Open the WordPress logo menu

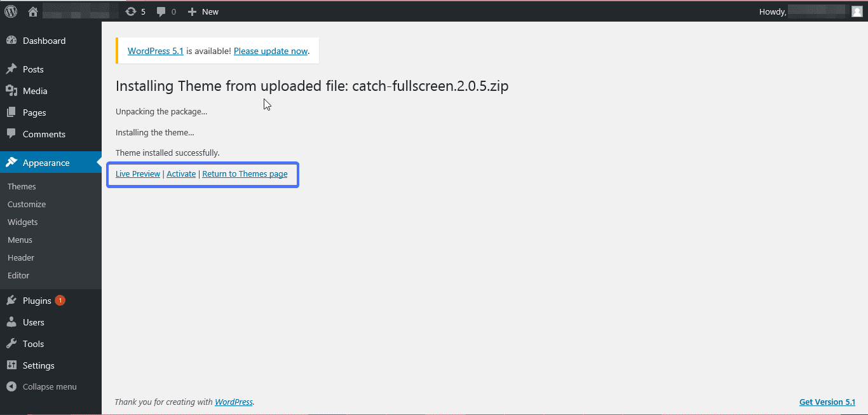click(11, 11)
